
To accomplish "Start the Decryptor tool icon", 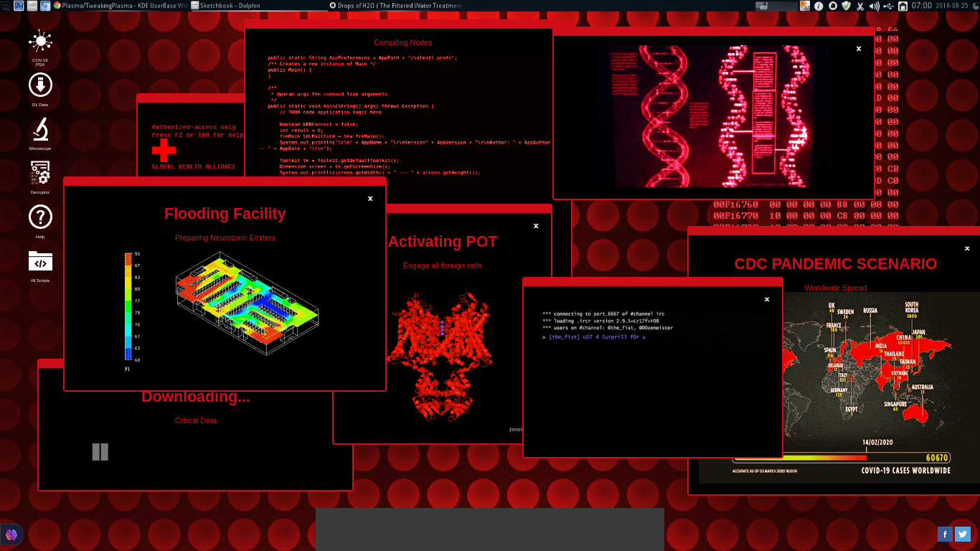I will pos(40,174).
